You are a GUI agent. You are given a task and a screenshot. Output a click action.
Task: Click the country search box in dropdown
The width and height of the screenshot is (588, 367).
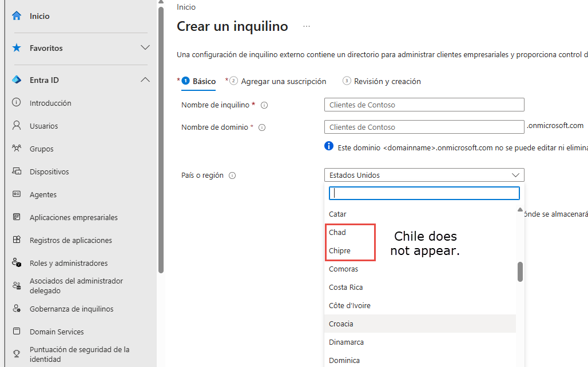coord(424,193)
